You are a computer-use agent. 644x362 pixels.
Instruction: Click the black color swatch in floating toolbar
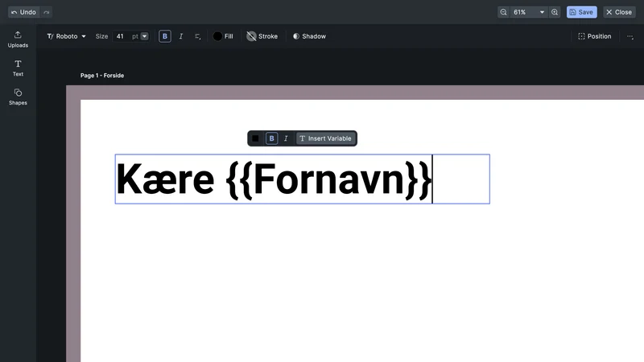tap(255, 138)
